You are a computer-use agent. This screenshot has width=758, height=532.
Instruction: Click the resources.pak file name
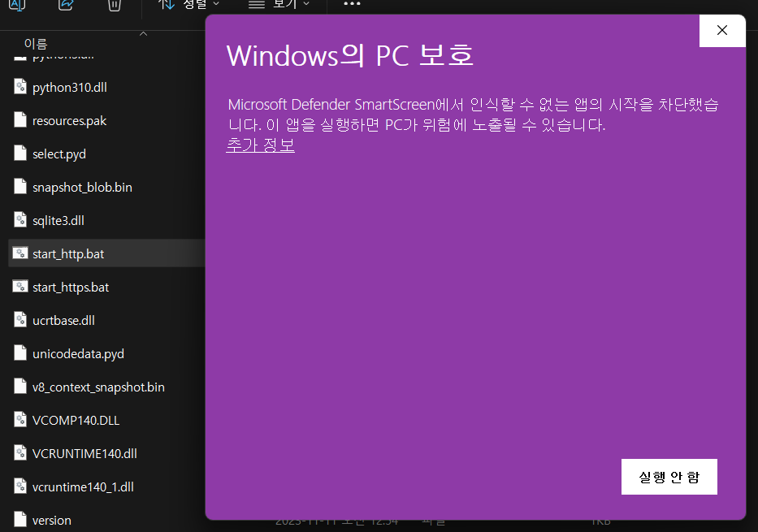pos(69,121)
